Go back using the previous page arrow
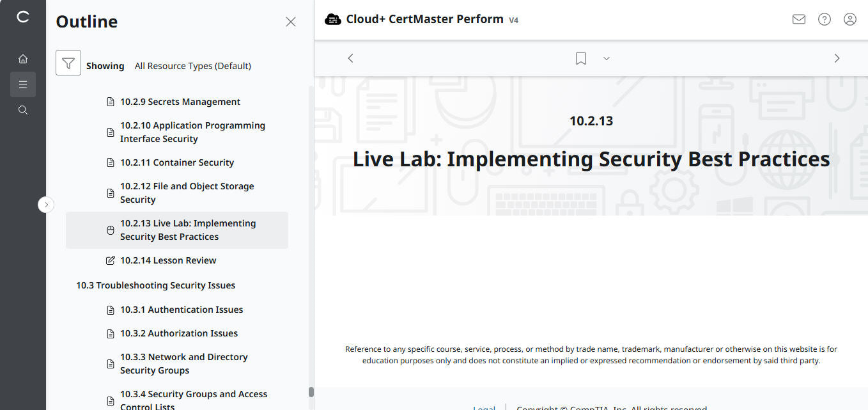868x410 pixels. pyautogui.click(x=350, y=58)
